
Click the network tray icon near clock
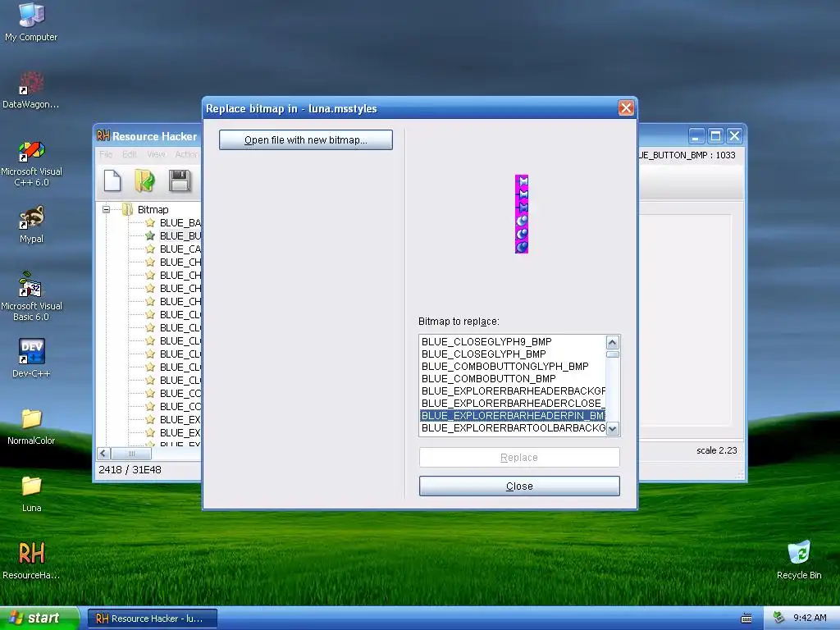779,618
